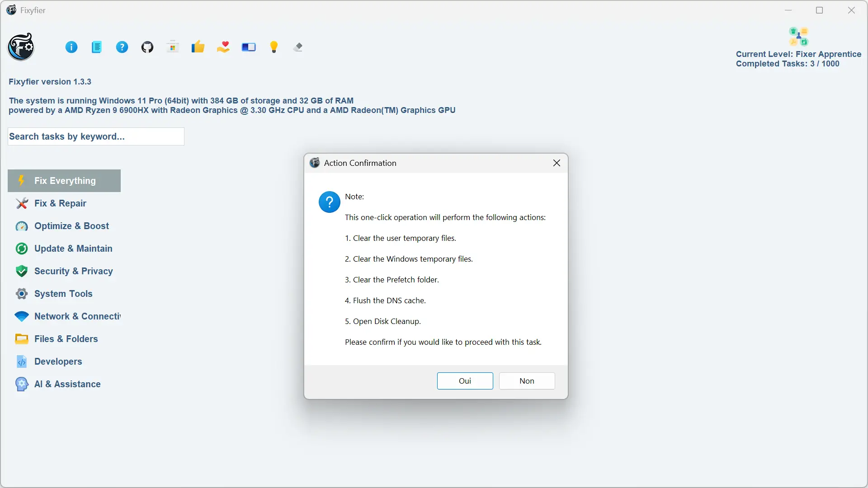This screenshot has width=868, height=488.
Task: Click 'Fixyfier version 1.3.3' text
Action: click(50, 82)
